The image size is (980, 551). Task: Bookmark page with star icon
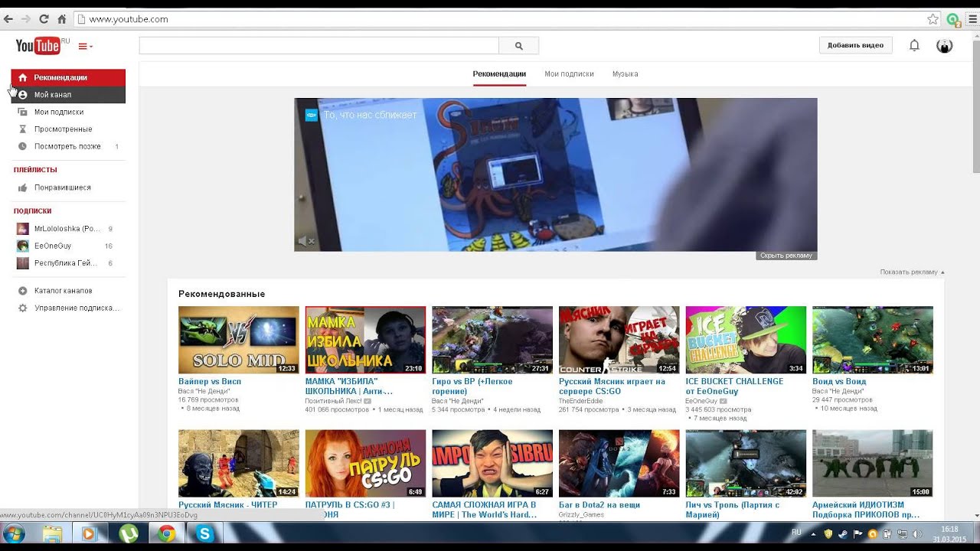[x=933, y=19]
